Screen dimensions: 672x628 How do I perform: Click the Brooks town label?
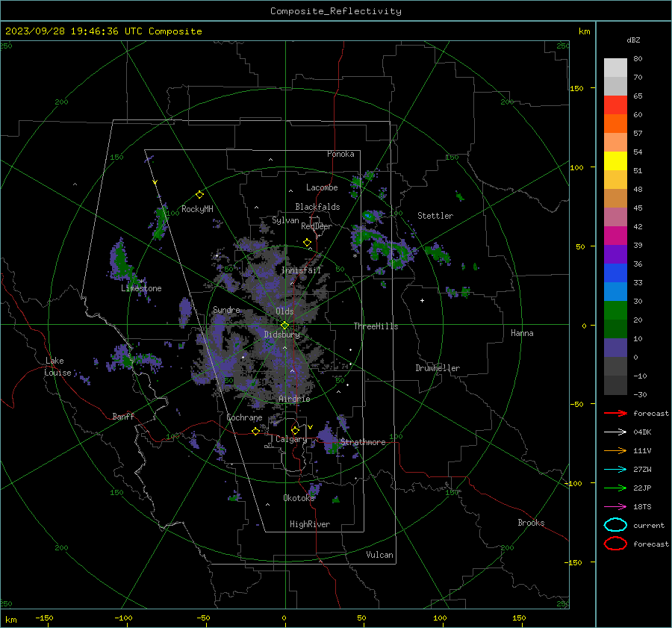point(531,523)
